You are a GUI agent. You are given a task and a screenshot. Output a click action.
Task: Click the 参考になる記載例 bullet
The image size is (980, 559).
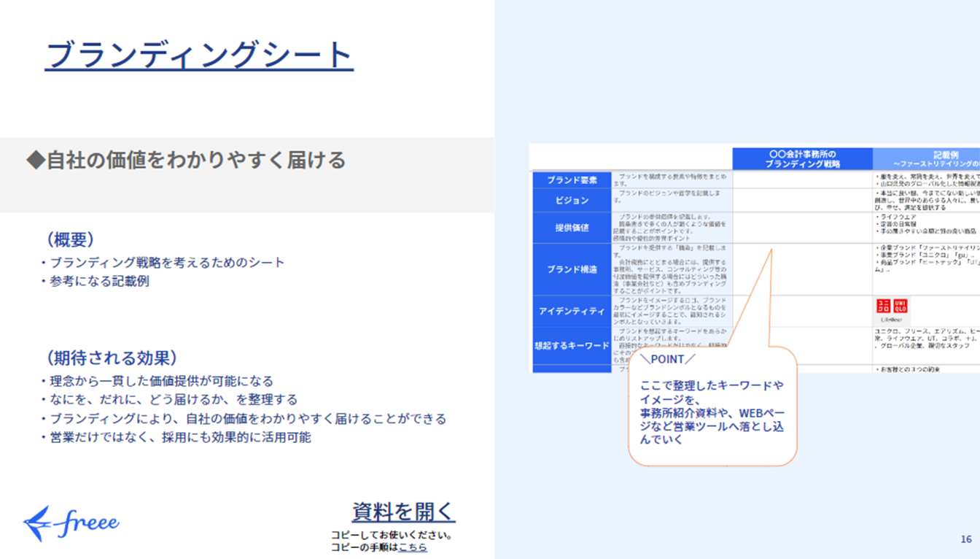pos(95,281)
